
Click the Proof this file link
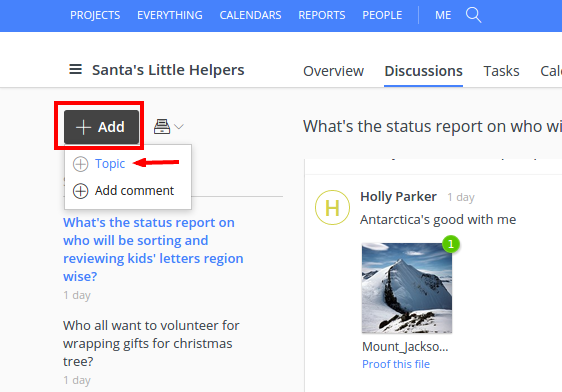coord(396,364)
